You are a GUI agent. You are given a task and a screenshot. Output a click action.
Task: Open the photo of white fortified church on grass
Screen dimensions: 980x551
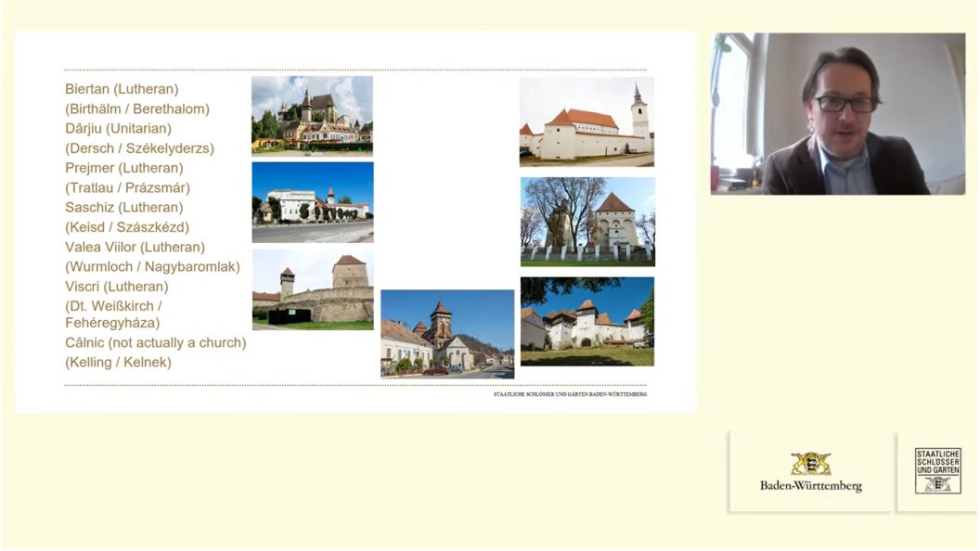(587, 321)
